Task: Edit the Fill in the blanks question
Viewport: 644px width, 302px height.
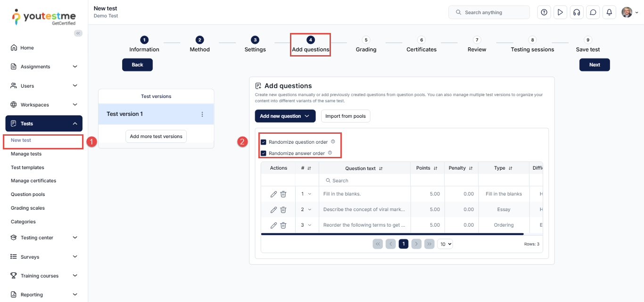Action: click(x=273, y=194)
